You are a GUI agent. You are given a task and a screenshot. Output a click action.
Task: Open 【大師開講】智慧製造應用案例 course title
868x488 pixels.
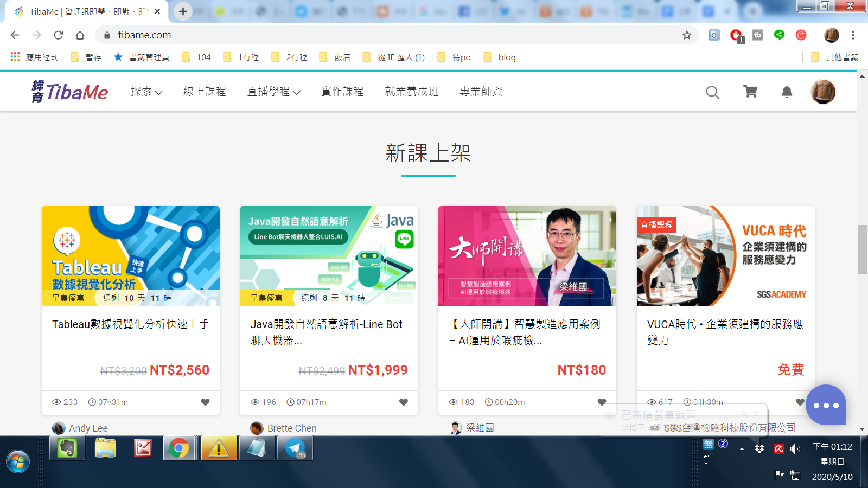point(525,332)
